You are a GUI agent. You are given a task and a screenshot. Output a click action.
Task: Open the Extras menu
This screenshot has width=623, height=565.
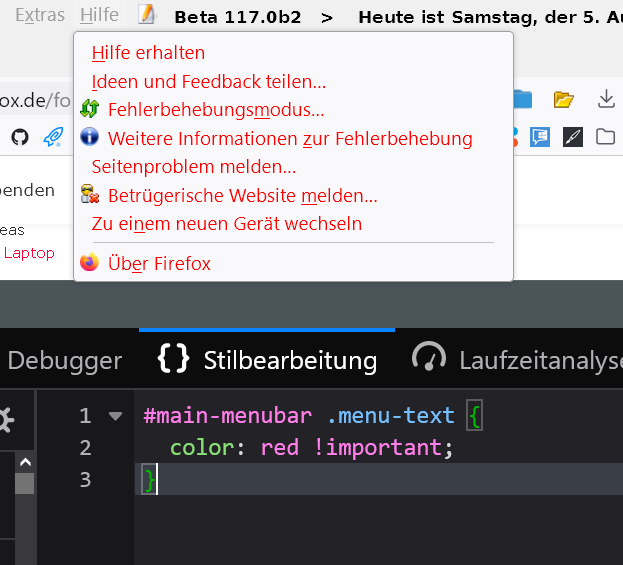40,15
